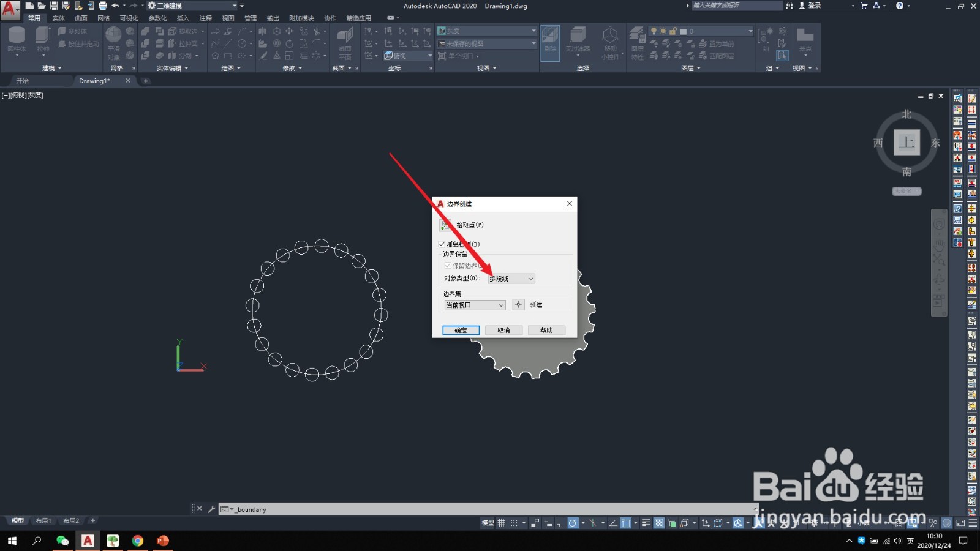
Task: Open the 布局1 layout tab
Action: click(43, 520)
